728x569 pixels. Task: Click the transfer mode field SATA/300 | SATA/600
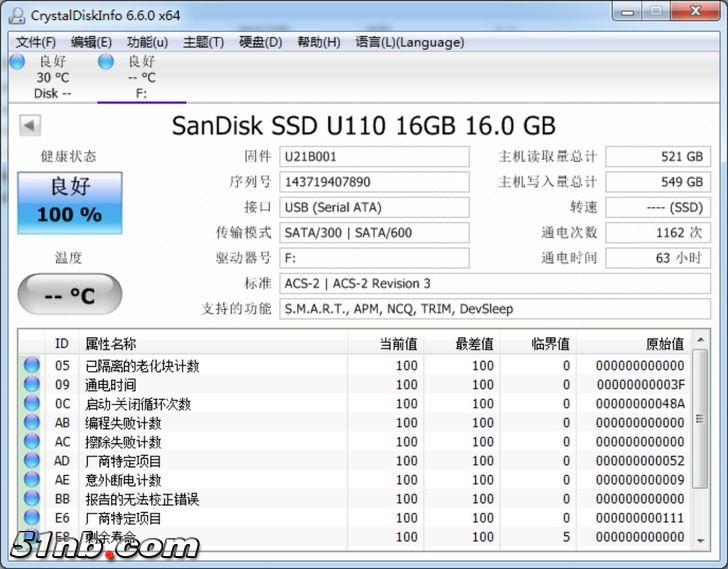point(374,233)
